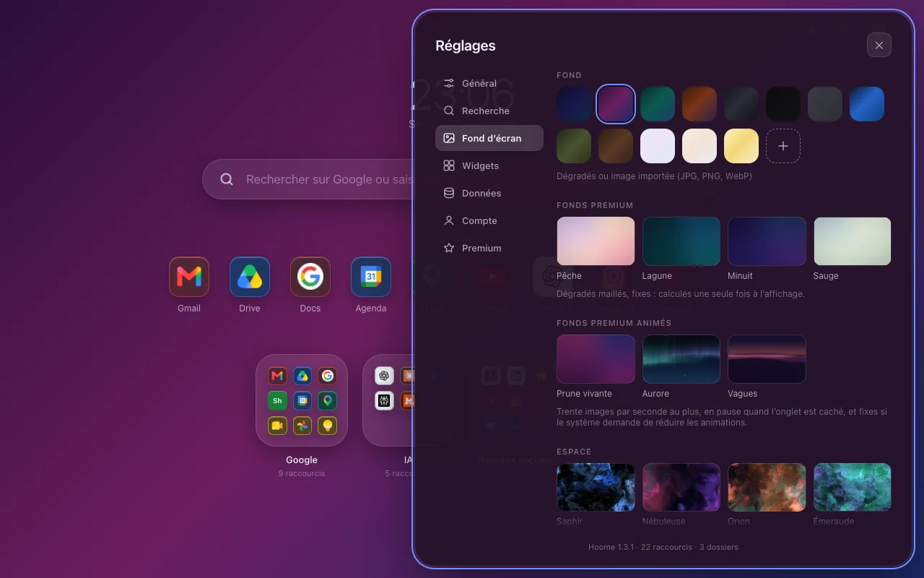Choose the olive green background swatch
924x578 pixels.
click(x=574, y=146)
